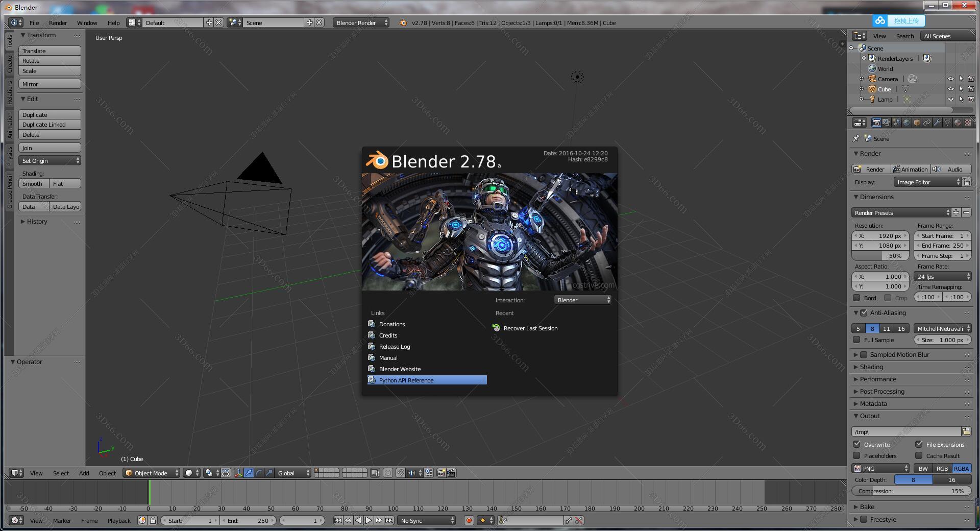Open Recover Last Session in splash
980x531 pixels.
[x=530, y=328]
